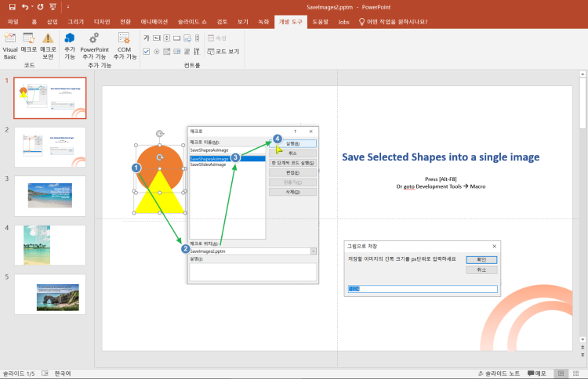The width and height of the screenshot is (588, 379).
Task: Select slide 5 rock arch thumbnail
Action: tap(50, 294)
